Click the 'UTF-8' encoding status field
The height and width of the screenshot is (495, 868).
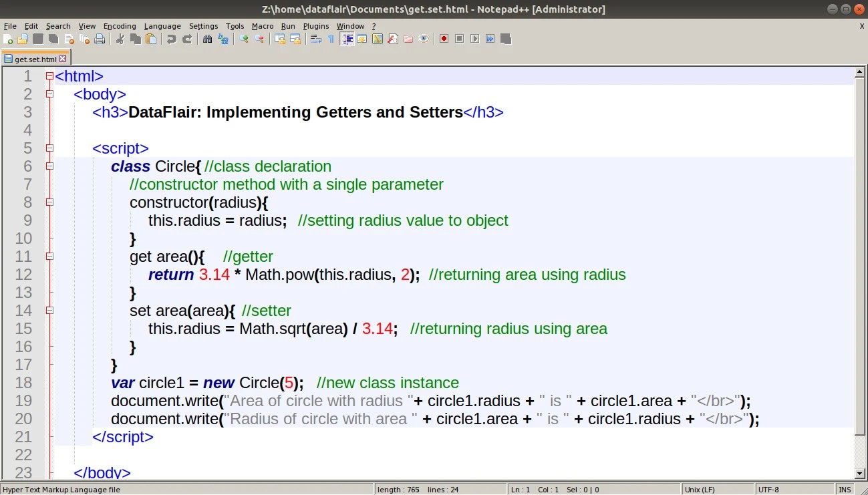pyautogui.click(x=795, y=490)
